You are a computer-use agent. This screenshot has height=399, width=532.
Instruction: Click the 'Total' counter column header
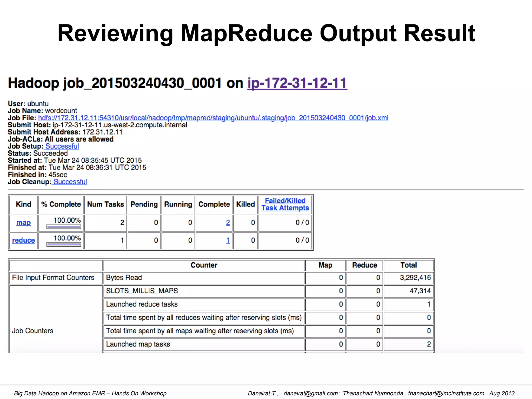409,265
